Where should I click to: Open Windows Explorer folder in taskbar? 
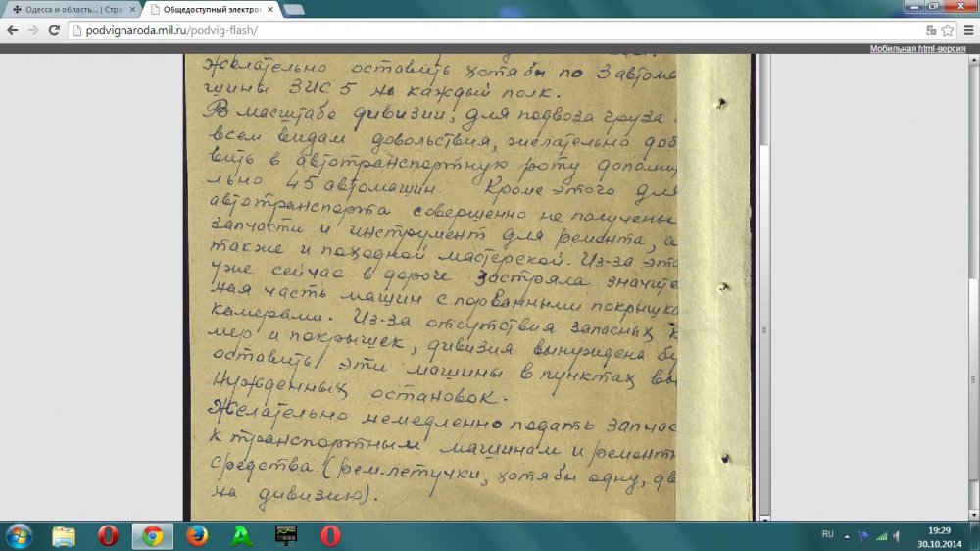point(64,535)
